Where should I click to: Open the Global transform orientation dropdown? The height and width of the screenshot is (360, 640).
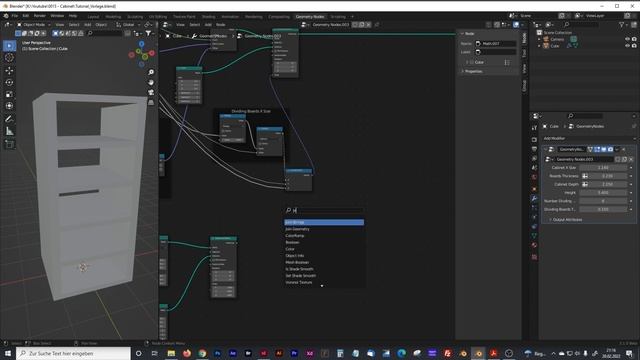coord(128,24)
